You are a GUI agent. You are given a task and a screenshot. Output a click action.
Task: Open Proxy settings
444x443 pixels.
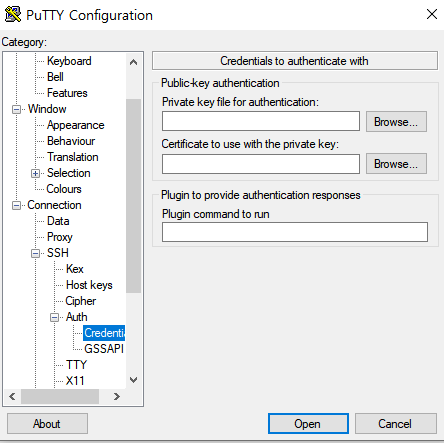[60, 237]
